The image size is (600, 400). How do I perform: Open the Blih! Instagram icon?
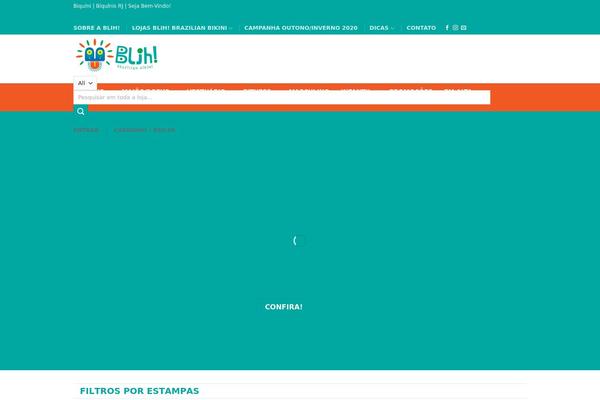coord(455,28)
